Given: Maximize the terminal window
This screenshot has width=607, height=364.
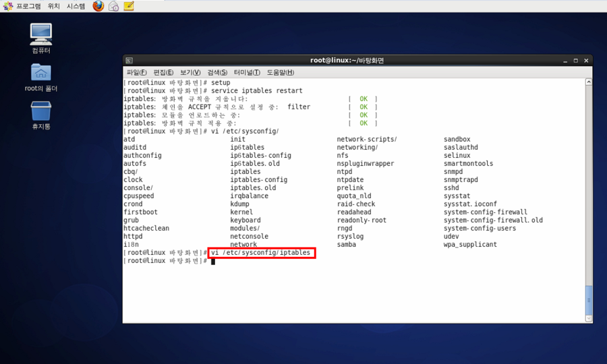Looking at the screenshot, I should [x=576, y=61].
